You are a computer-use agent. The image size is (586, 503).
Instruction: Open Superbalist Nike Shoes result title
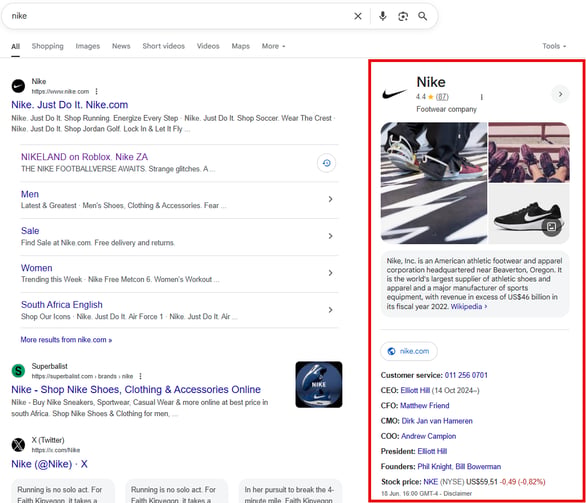(136, 389)
